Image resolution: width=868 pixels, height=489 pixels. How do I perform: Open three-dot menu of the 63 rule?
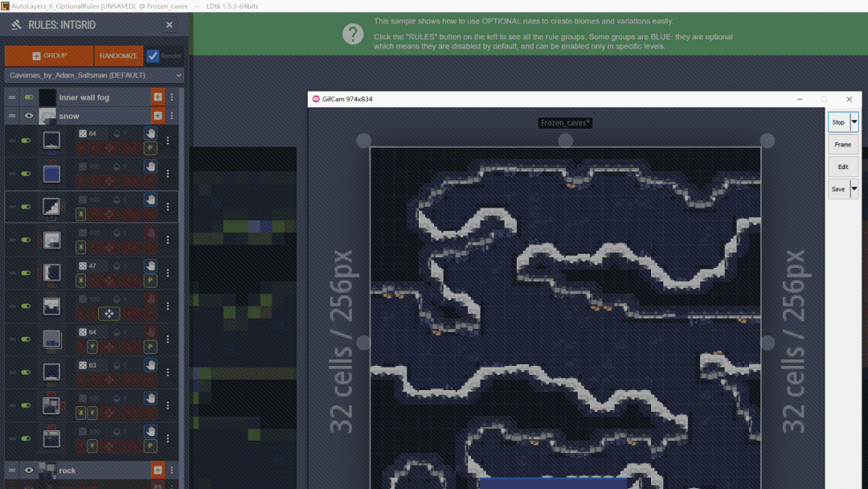(168, 372)
